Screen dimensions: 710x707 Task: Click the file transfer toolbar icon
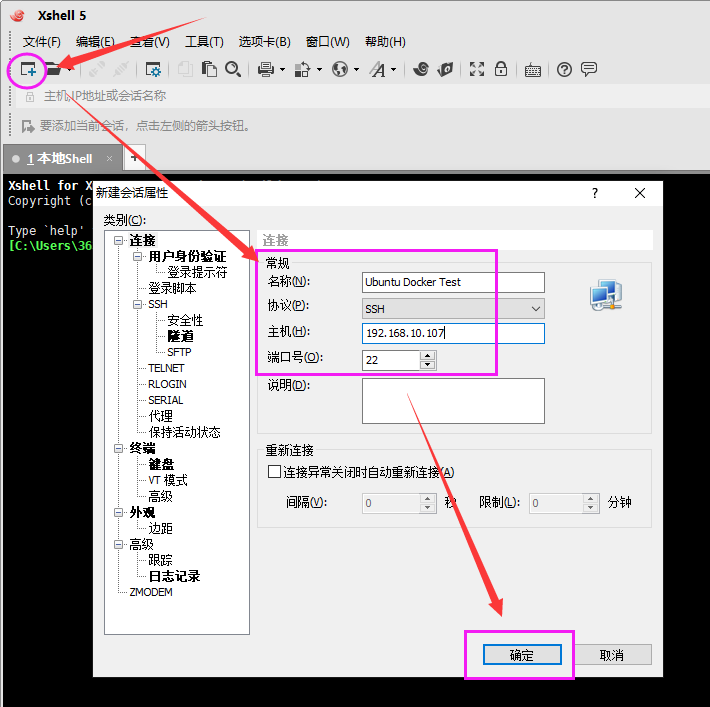pyautogui.click(x=302, y=70)
